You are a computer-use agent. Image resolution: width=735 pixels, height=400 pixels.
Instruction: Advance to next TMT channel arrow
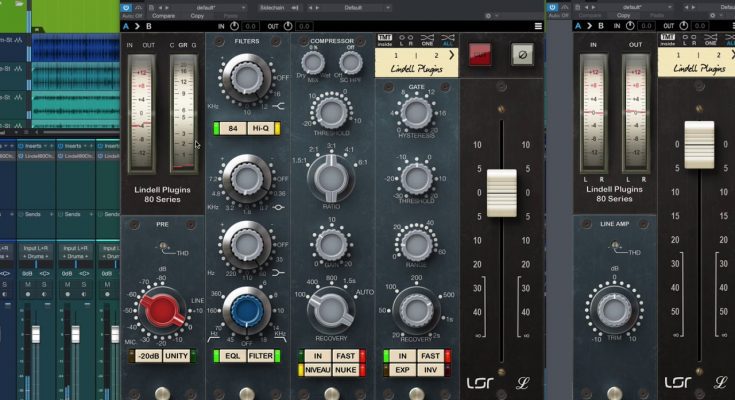pyautogui.click(x=450, y=56)
